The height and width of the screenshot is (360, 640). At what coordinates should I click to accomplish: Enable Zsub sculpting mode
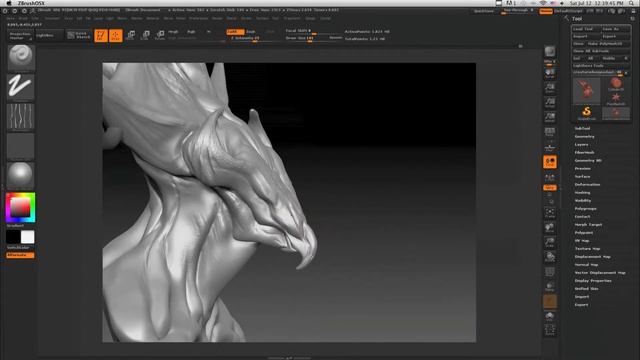click(x=251, y=31)
